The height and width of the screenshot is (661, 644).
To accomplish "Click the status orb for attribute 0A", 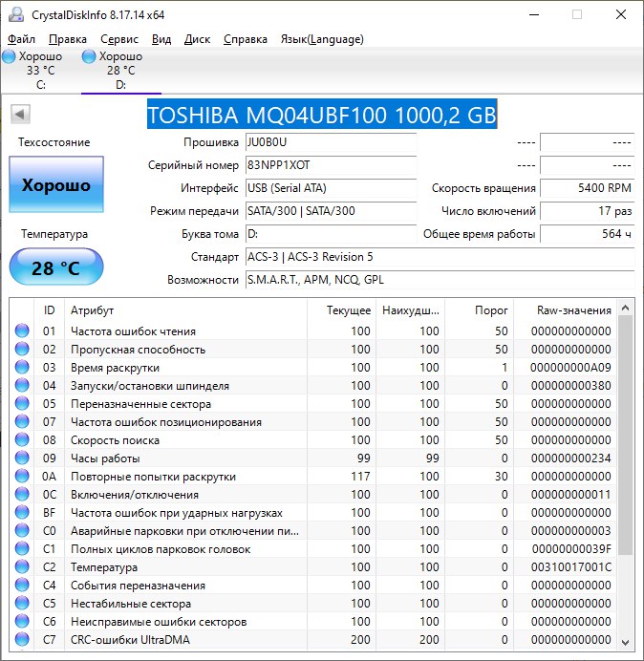I will pos(22,476).
